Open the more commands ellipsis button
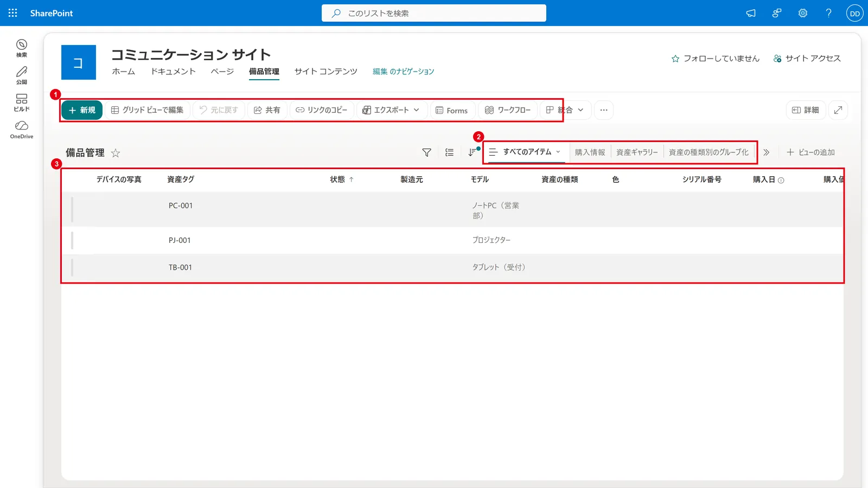Viewport: 868px width, 488px height. pos(604,110)
